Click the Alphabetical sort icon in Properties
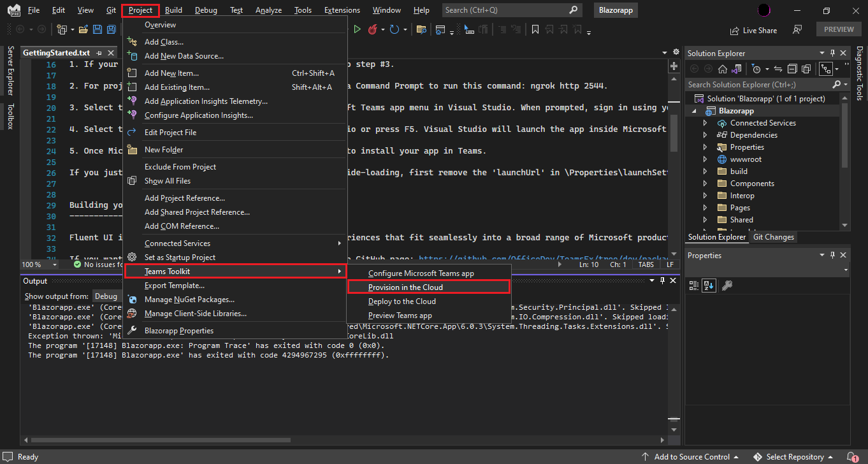This screenshot has width=868, height=464. (709, 286)
